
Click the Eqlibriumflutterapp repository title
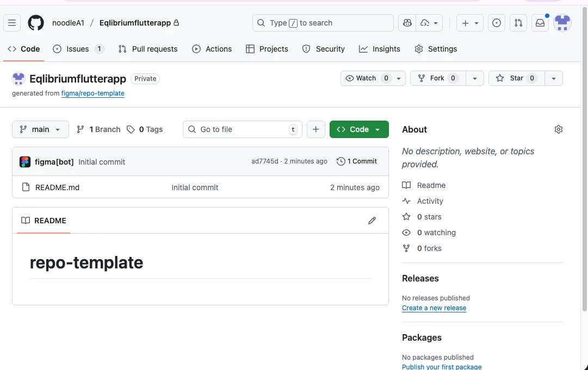point(78,79)
